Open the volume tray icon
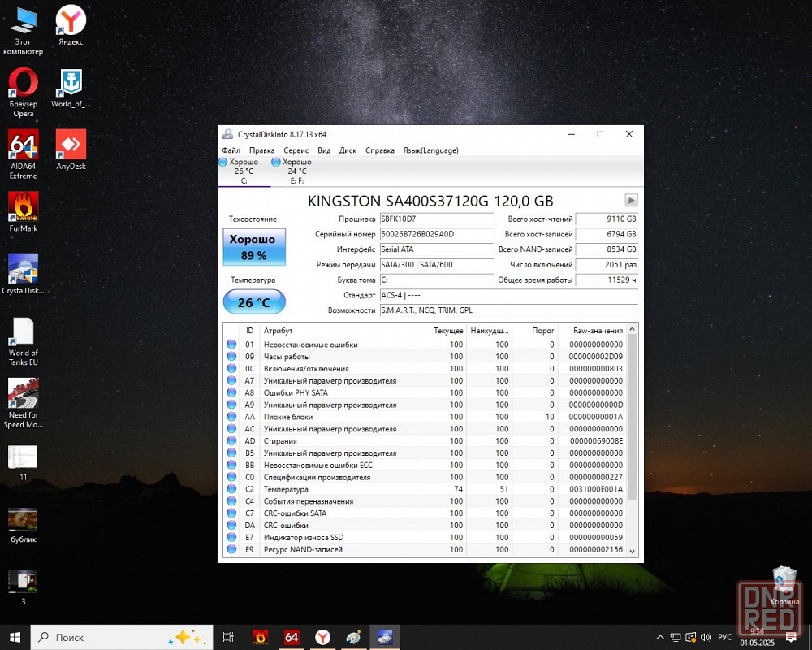Image resolution: width=812 pixels, height=650 pixels. point(706,637)
